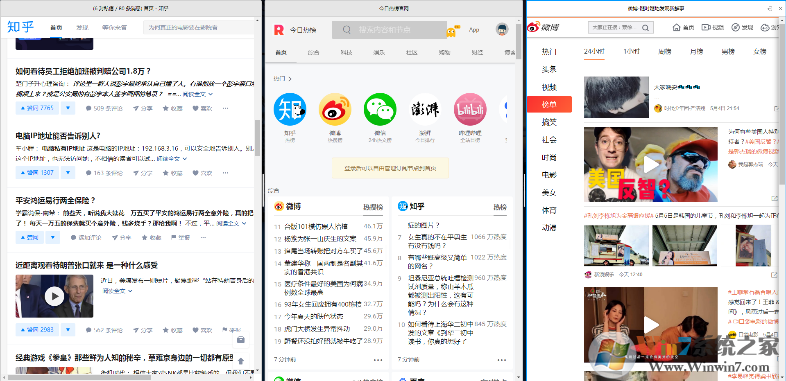The image size is (786, 381).
Task: Open the WeChat green circular icon
Action: (380, 109)
